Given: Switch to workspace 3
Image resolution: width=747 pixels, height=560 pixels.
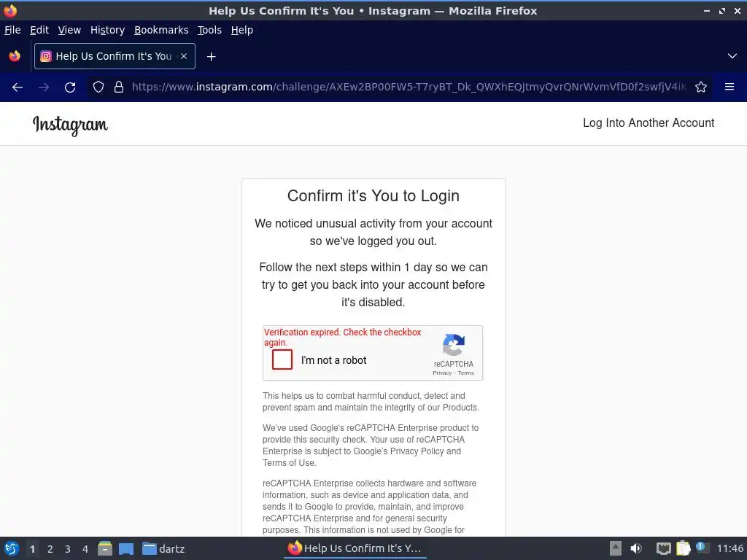Looking at the screenshot, I should click(x=68, y=549).
